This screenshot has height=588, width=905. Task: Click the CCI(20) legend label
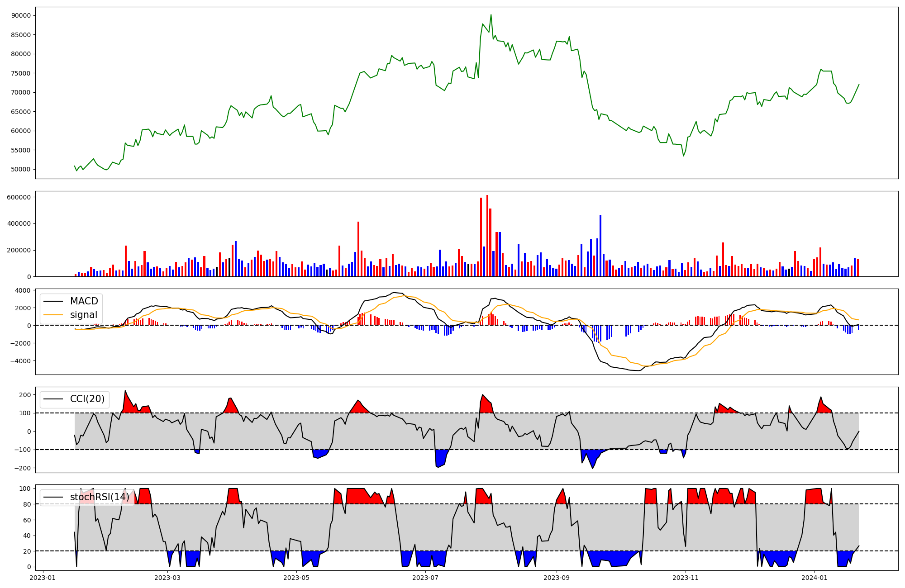tap(87, 399)
